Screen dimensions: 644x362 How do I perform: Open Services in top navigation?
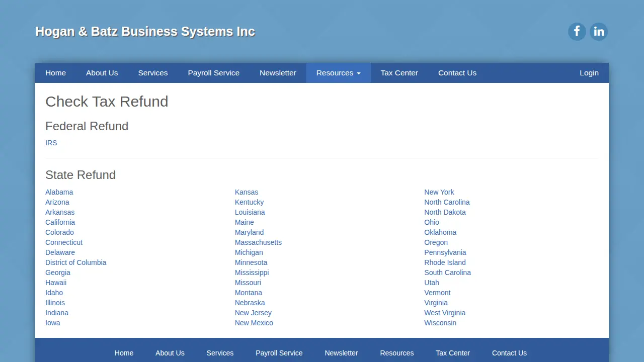coord(153,73)
